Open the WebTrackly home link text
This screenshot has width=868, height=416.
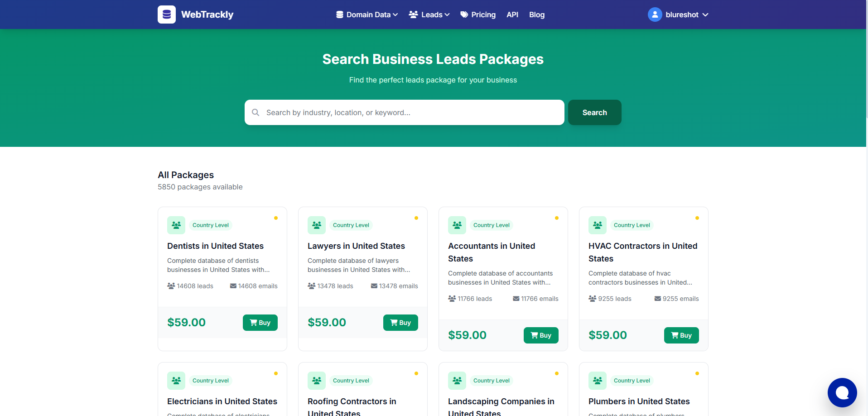pyautogui.click(x=207, y=15)
